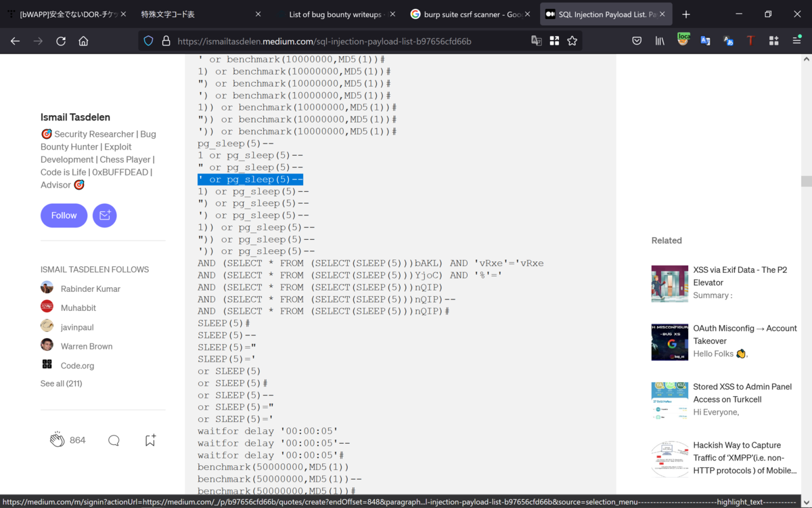The height and width of the screenshot is (508, 812).
Task: Click See all (211) follows
Action: point(61,383)
